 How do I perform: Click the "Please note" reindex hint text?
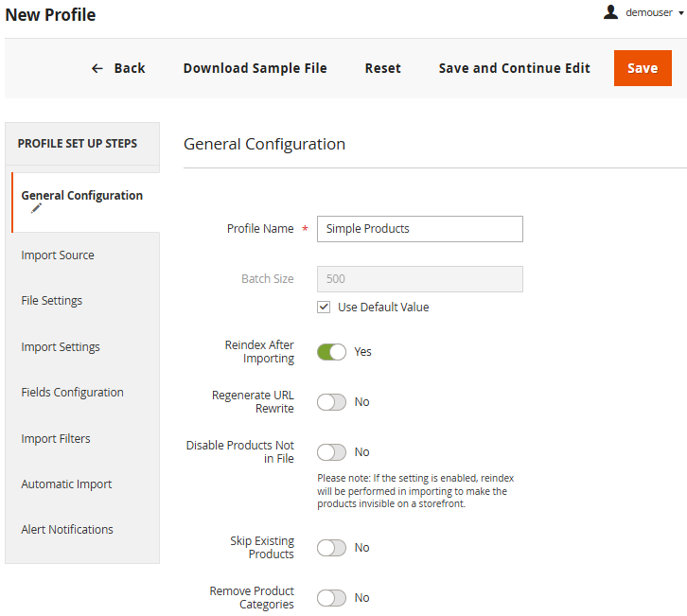(x=415, y=491)
